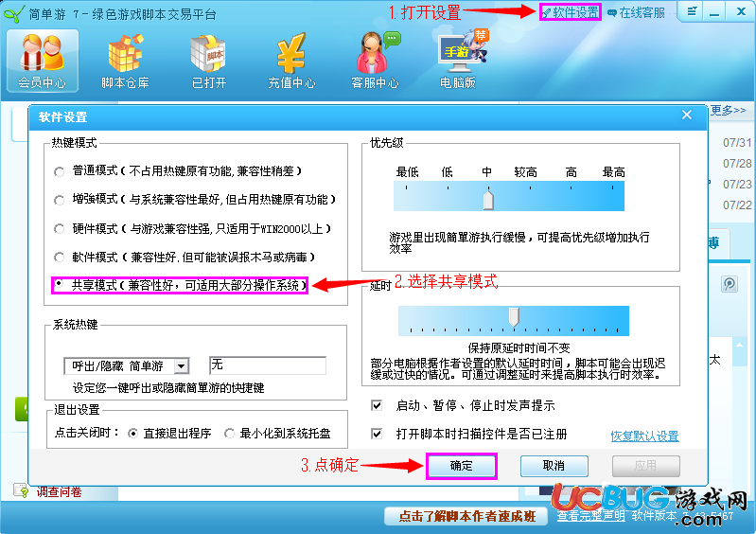
Task: Open the 已打开 opened scripts icon
Action: (x=209, y=61)
